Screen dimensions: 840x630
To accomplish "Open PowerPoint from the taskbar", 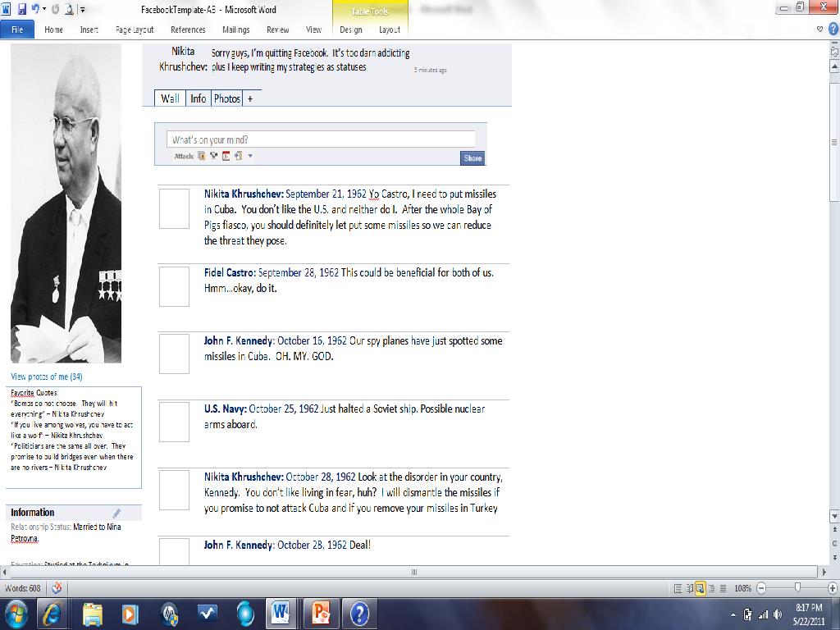I will [321, 614].
